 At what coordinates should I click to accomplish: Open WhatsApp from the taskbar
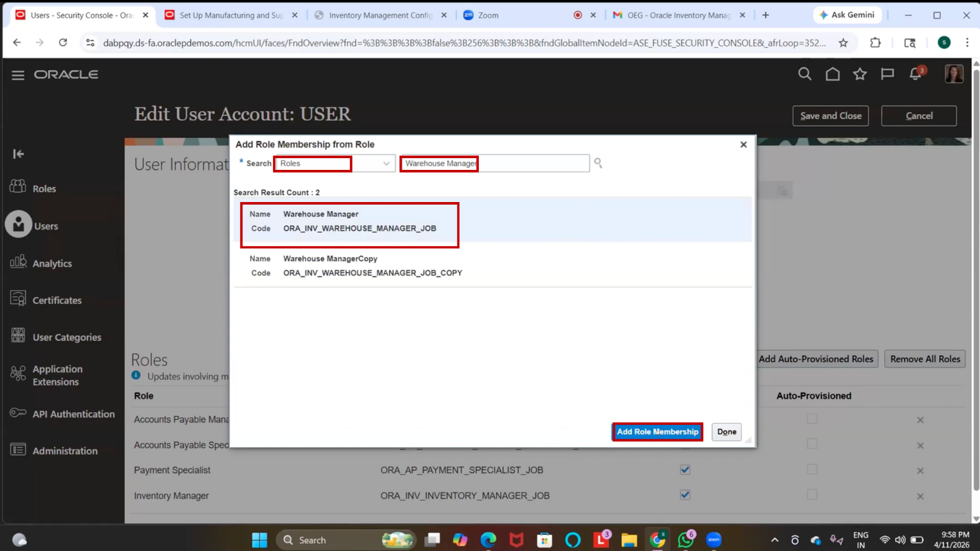tap(685, 540)
